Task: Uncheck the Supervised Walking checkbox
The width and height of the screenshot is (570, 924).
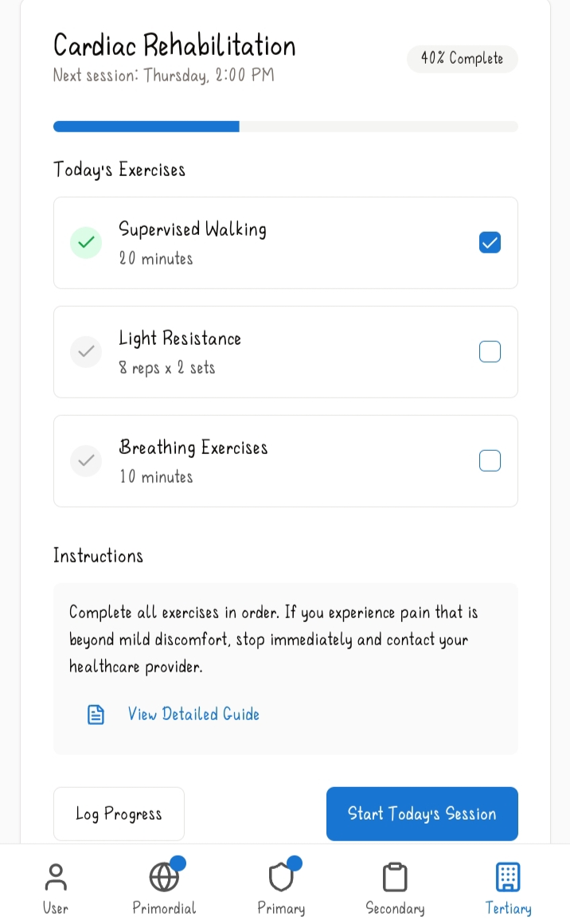Action: [x=490, y=242]
